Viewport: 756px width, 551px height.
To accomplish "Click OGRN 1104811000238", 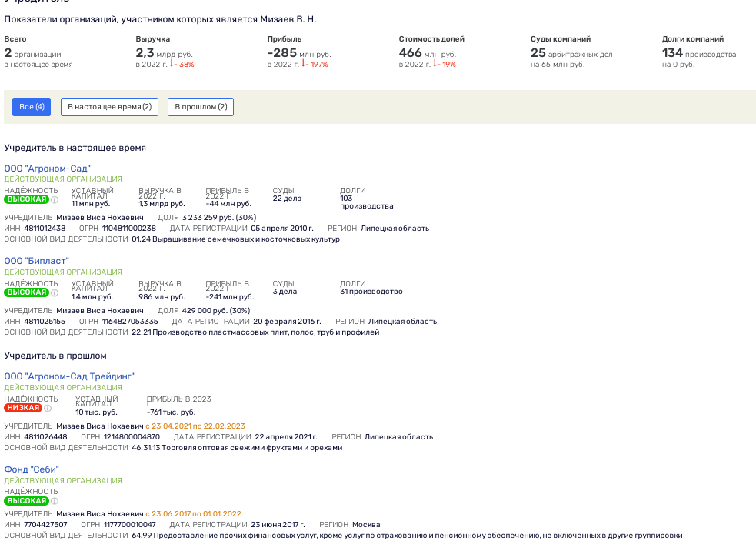I will tap(128, 229).
